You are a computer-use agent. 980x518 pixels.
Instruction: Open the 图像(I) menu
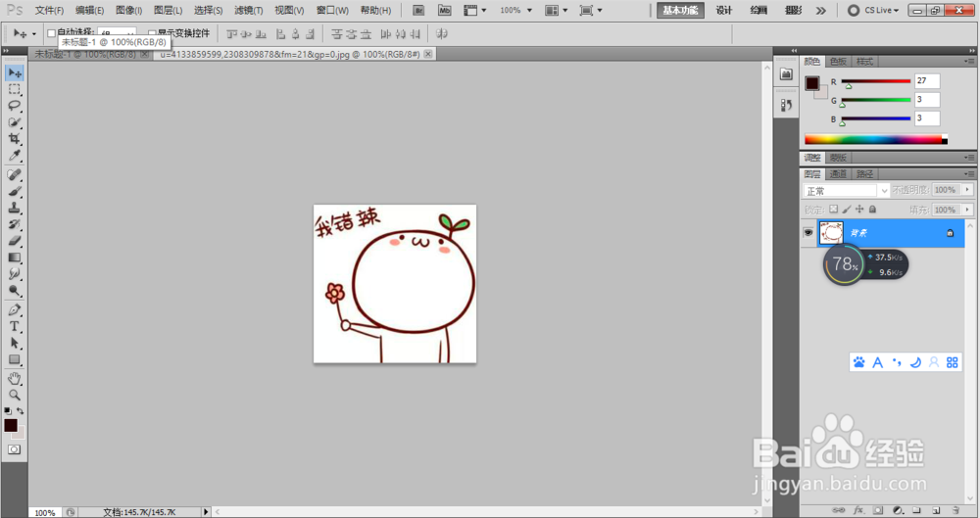[x=128, y=10]
